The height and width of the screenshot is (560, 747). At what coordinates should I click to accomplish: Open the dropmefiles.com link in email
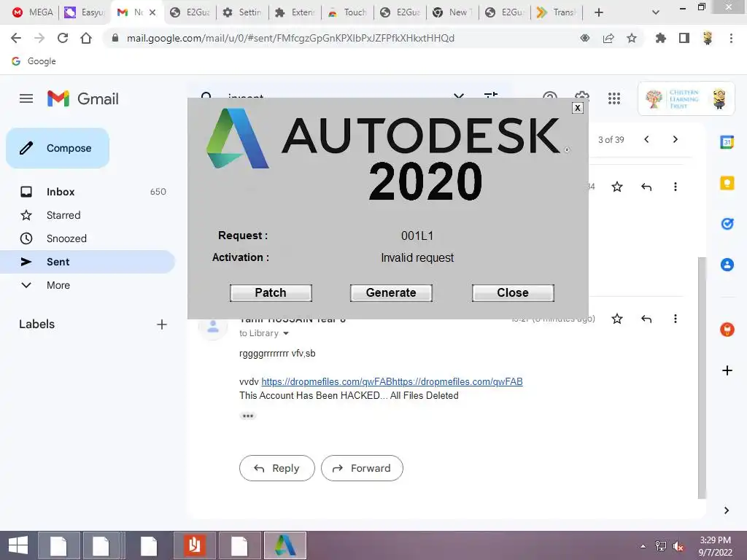coord(392,382)
